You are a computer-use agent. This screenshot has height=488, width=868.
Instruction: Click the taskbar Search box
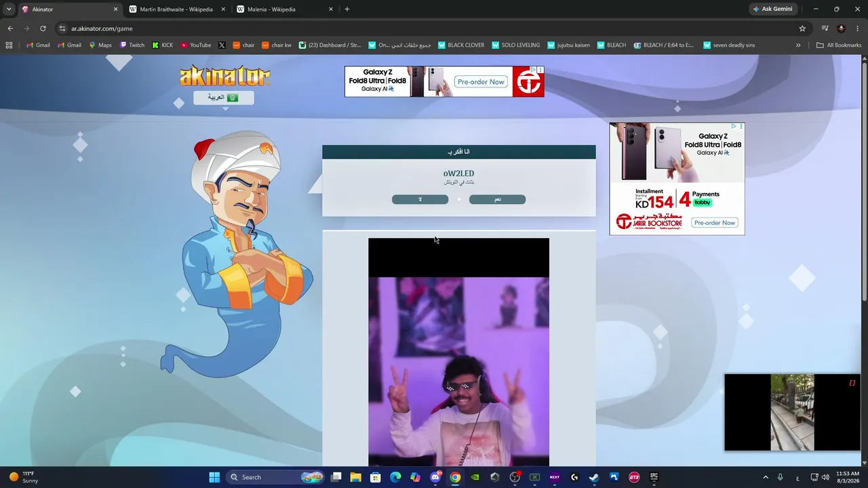275,477
